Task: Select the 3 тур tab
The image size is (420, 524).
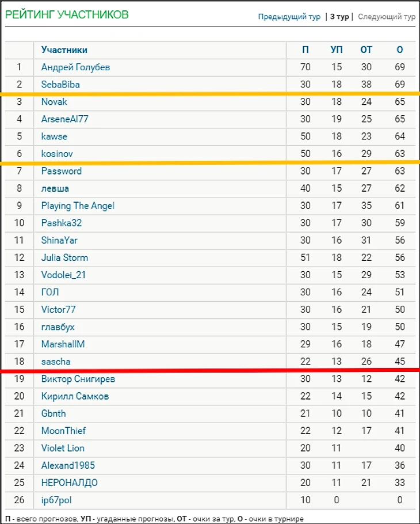Action: pyautogui.click(x=339, y=17)
